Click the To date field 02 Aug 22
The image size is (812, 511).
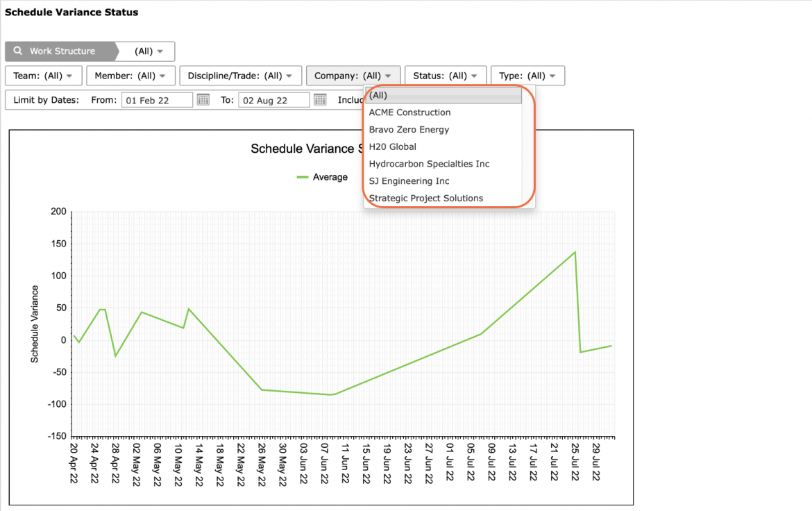[274, 100]
